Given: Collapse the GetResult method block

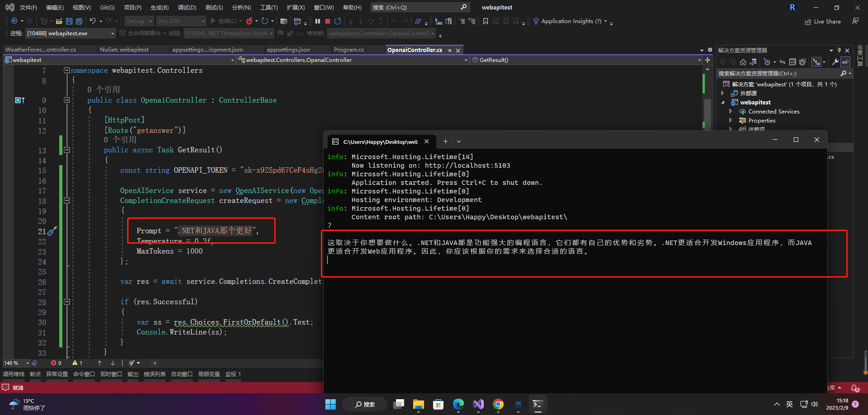Looking at the screenshot, I should tap(67, 150).
